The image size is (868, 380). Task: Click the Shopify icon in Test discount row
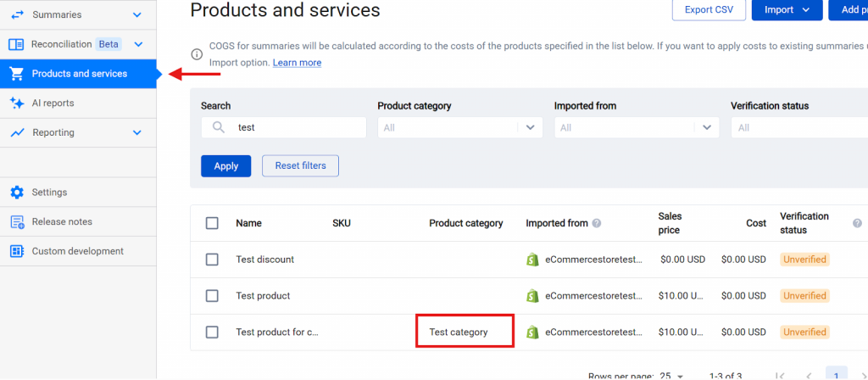532,260
